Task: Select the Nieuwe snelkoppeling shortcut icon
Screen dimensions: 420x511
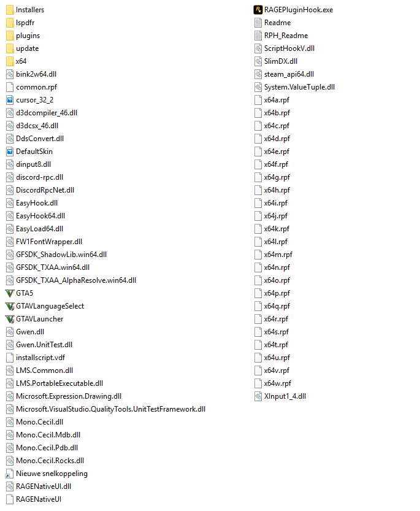Action: pos(10,474)
